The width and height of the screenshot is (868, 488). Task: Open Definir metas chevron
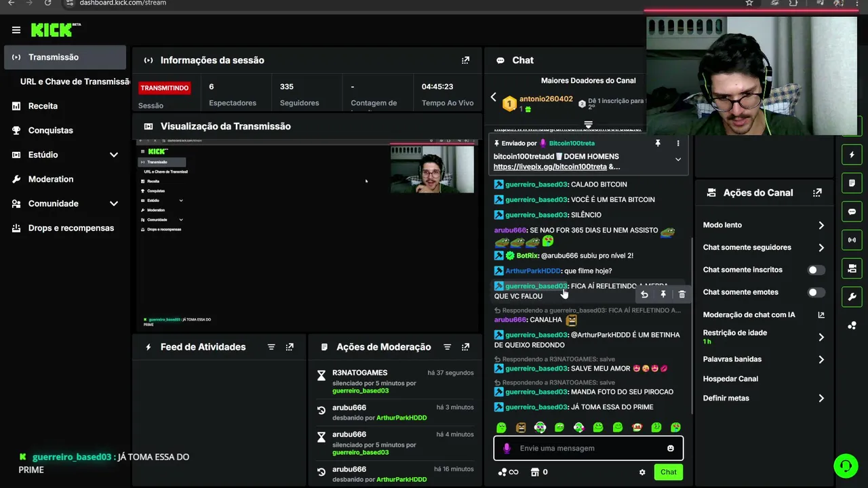(821, 398)
